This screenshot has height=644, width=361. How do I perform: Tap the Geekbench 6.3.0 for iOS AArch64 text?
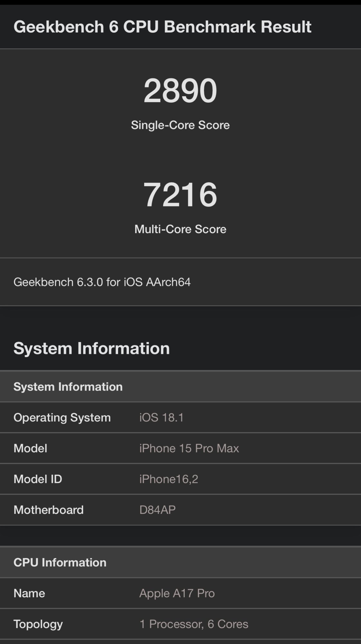pyautogui.click(x=102, y=282)
